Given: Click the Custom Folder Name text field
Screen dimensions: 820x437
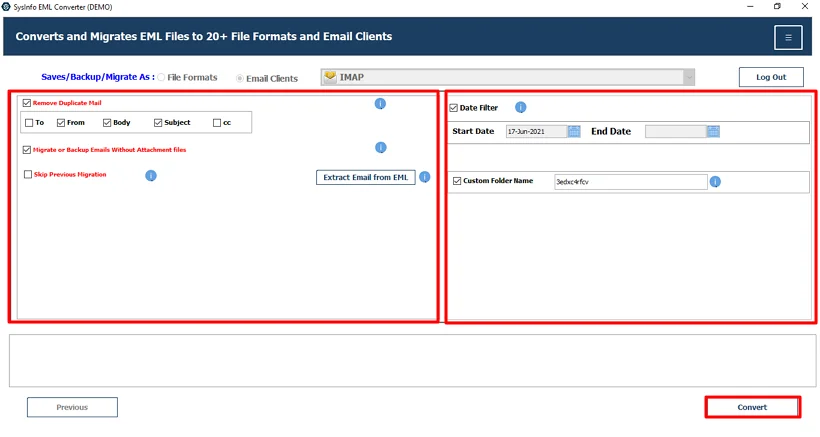Looking at the screenshot, I should pos(631,182).
